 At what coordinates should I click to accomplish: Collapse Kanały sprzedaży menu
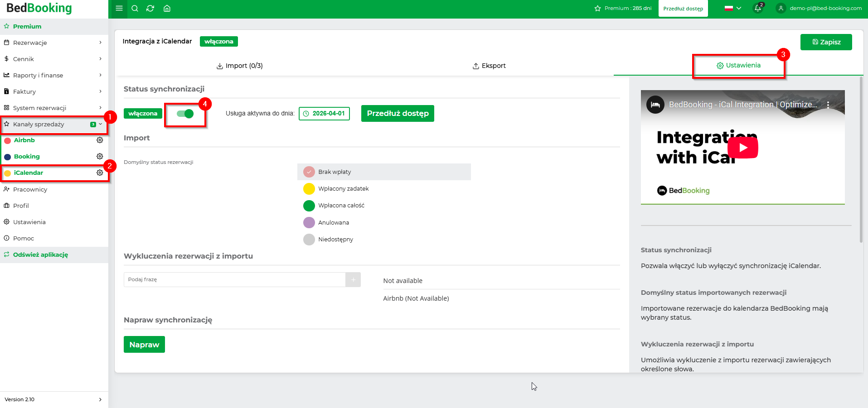pos(54,124)
